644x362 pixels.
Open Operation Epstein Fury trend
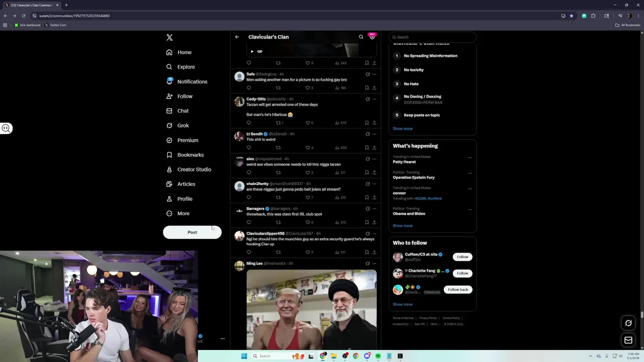point(414,177)
